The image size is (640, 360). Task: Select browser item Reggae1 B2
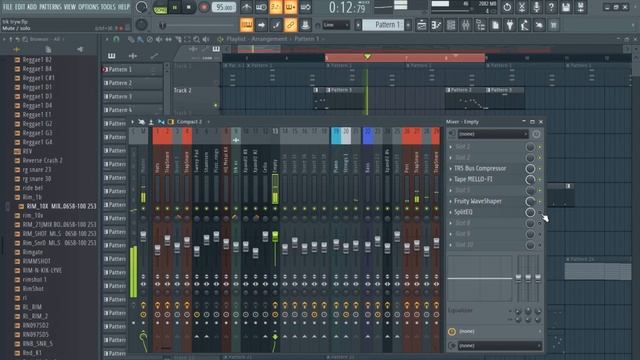coord(37,60)
